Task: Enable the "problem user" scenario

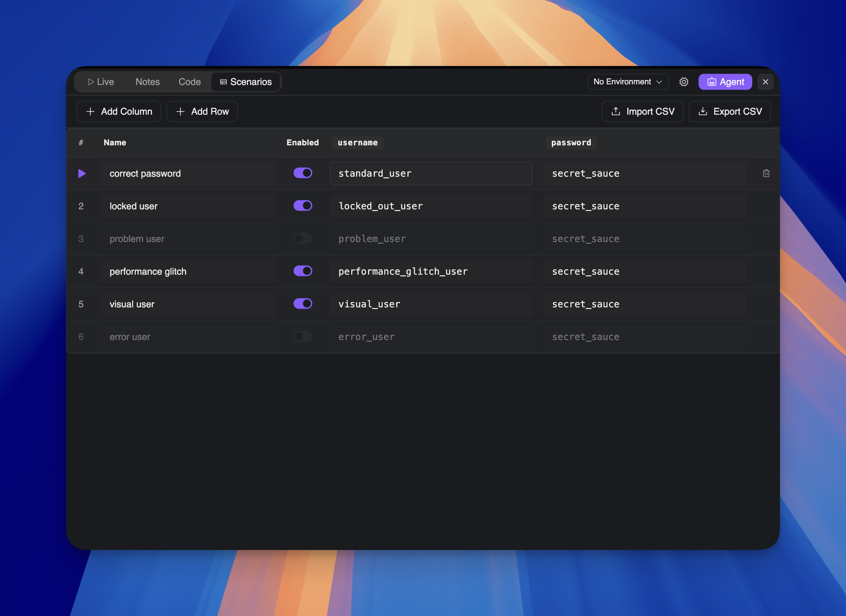Action: coord(303,238)
